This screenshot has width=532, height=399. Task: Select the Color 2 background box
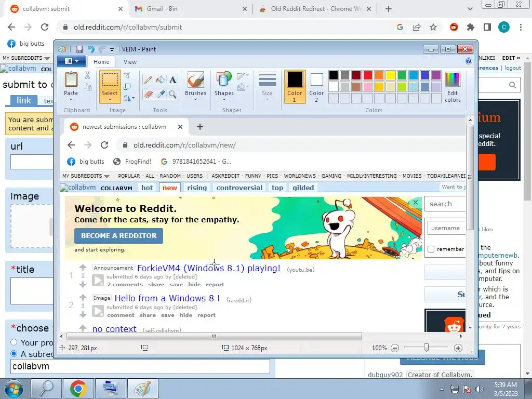(316, 87)
